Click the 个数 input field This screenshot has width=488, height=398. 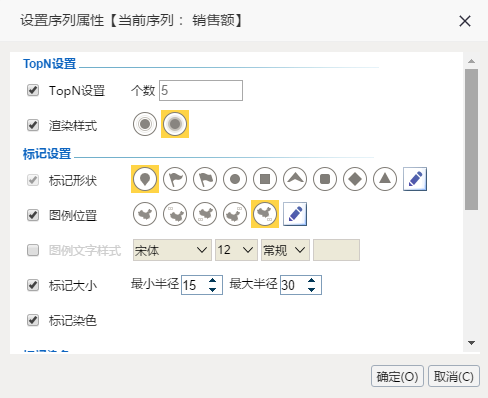pyautogui.click(x=201, y=90)
